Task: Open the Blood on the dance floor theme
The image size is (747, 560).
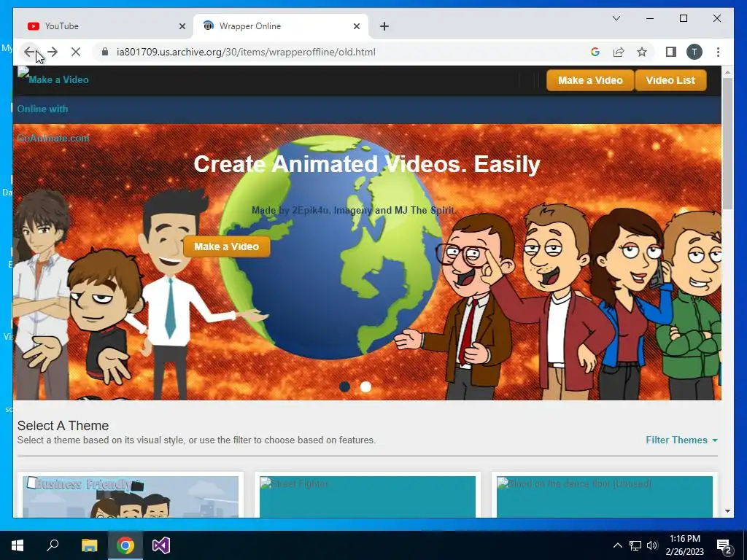Action: point(605,496)
